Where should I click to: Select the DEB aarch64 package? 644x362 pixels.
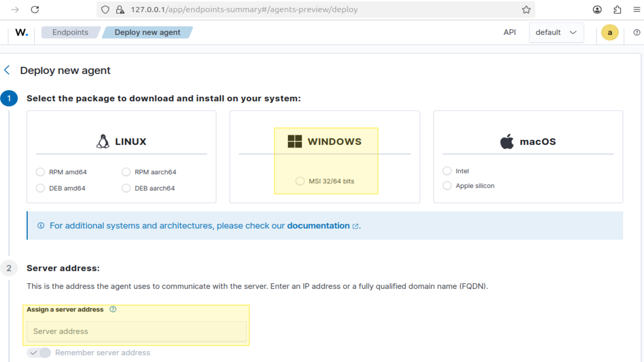point(126,188)
